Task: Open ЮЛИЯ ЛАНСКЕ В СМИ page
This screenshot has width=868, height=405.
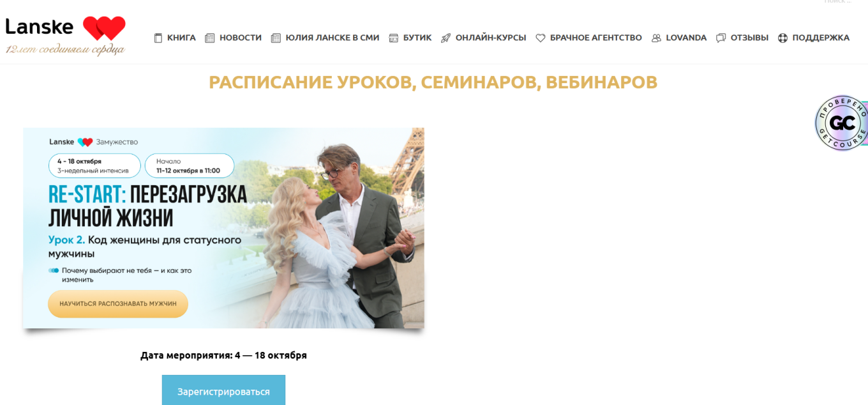Action: [333, 38]
